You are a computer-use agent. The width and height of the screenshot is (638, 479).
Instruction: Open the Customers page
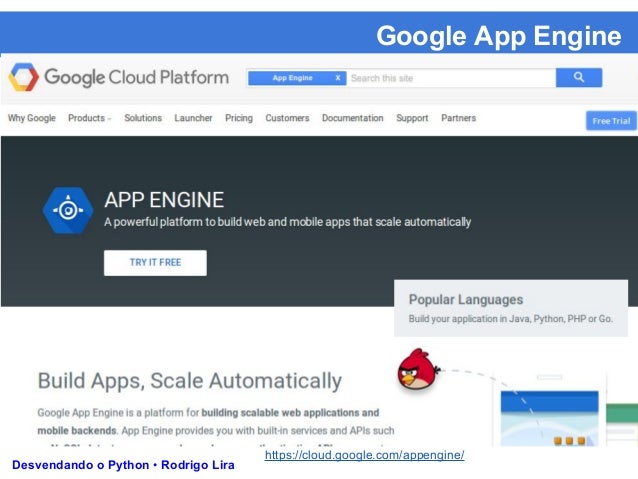click(287, 118)
